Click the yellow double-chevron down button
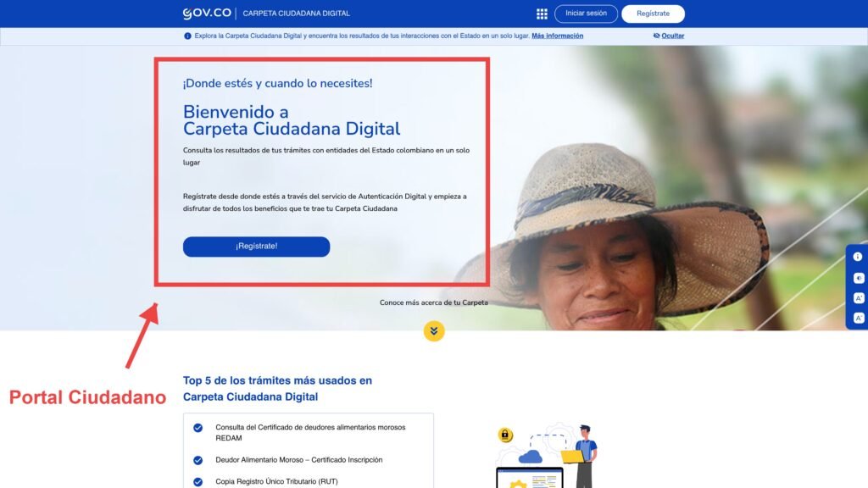Viewport: 868px width, 488px height. tap(434, 331)
